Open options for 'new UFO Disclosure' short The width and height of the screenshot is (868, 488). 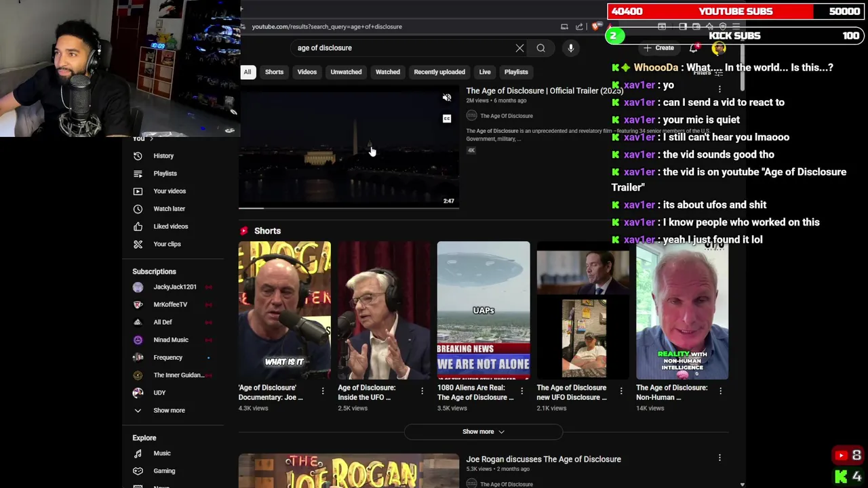pyautogui.click(x=621, y=391)
